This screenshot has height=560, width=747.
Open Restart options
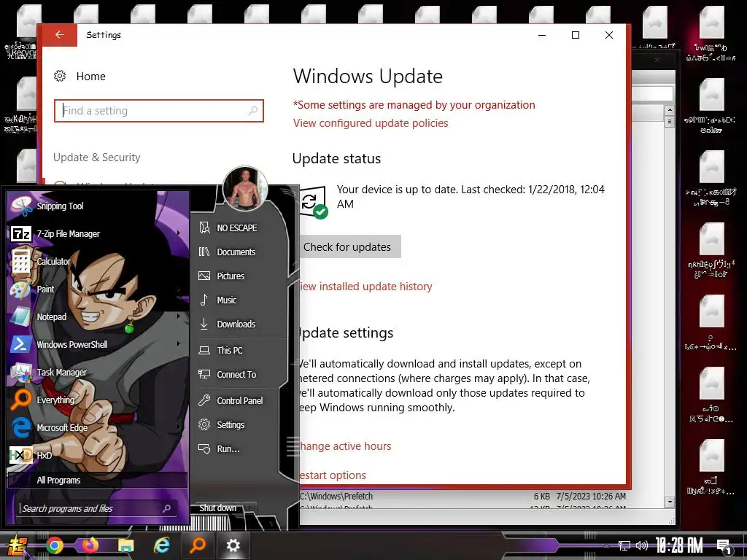(333, 475)
